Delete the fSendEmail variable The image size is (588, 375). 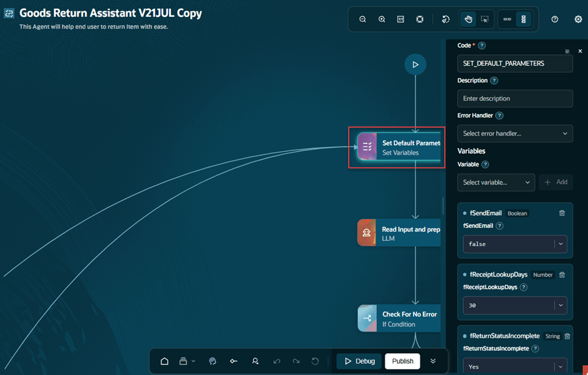click(562, 213)
